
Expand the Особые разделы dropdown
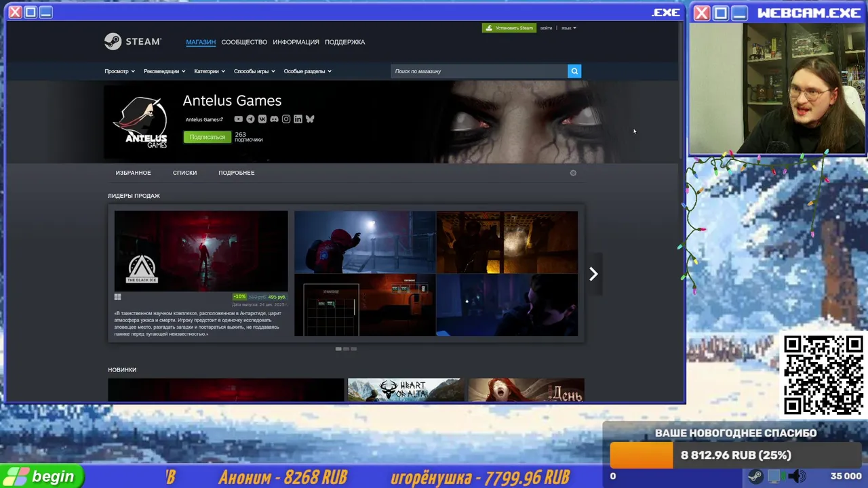(307, 71)
